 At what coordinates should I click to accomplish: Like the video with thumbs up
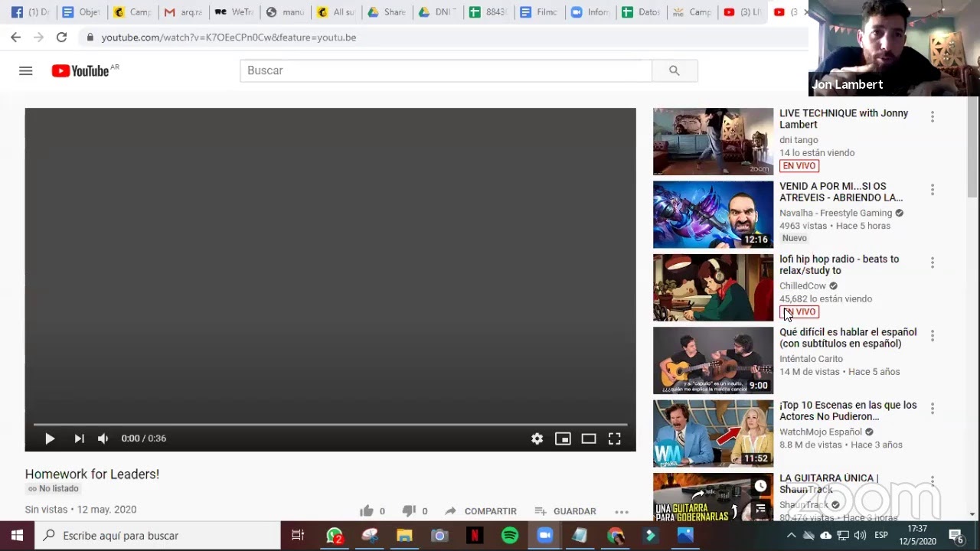(367, 510)
